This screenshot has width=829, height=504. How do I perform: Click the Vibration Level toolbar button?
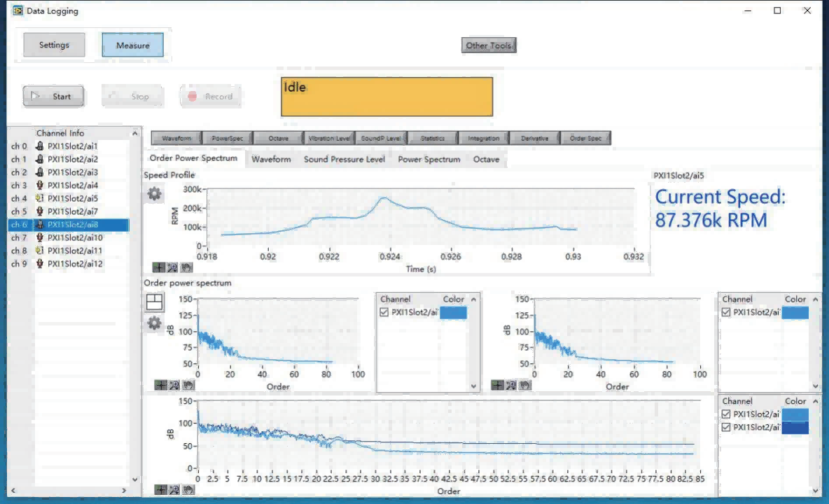click(x=329, y=139)
